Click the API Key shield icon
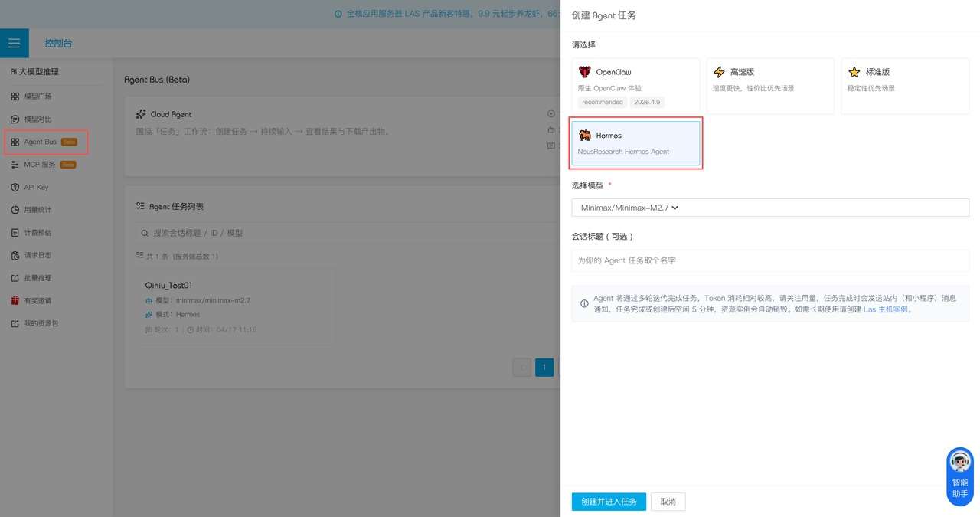This screenshot has height=517, width=980. tap(15, 188)
